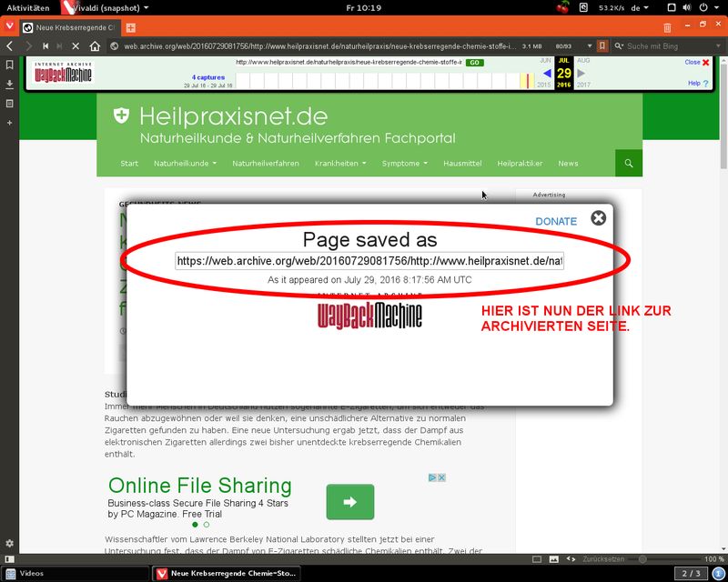Click the new tab plus button

pyautogui.click(x=131, y=27)
